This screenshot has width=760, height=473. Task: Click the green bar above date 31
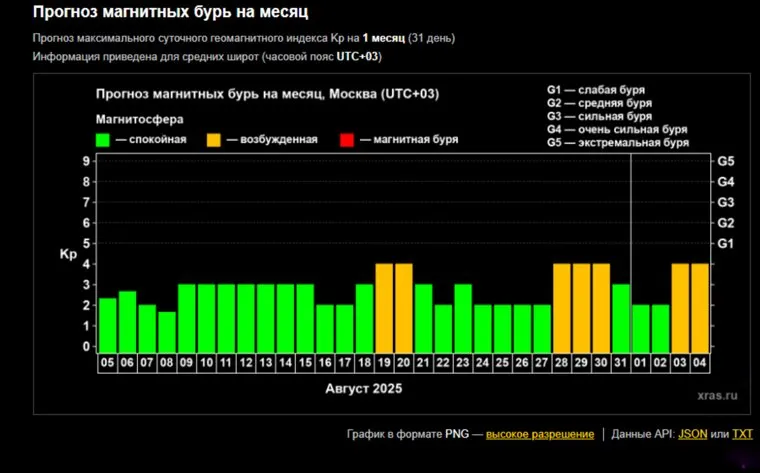pyautogui.click(x=621, y=316)
